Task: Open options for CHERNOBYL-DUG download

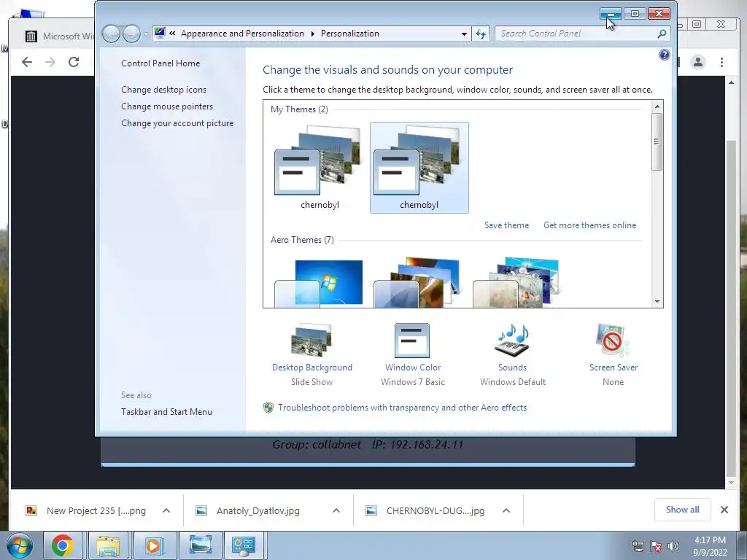Action: [506, 510]
